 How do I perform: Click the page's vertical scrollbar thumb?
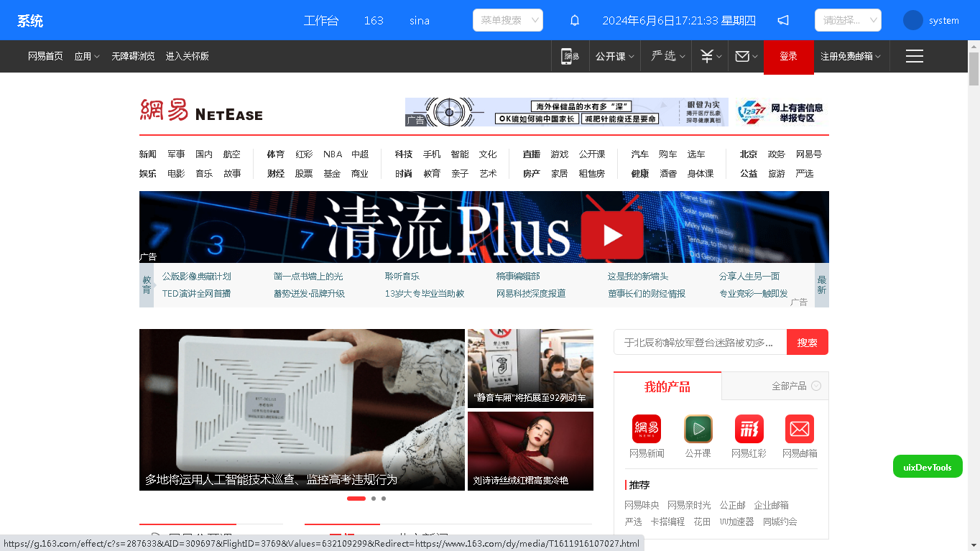tap(974, 69)
